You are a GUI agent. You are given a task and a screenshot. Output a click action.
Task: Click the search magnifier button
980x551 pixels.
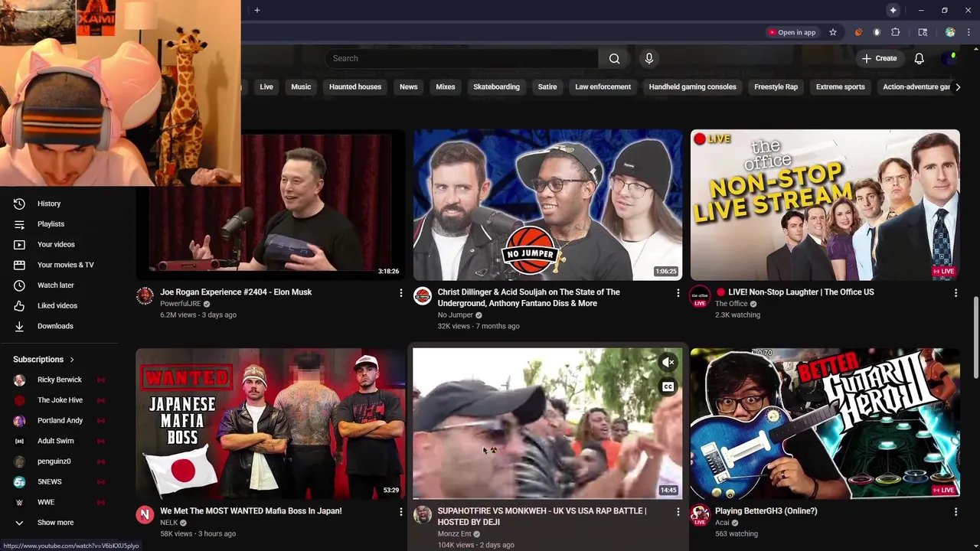tap(614, 58)
